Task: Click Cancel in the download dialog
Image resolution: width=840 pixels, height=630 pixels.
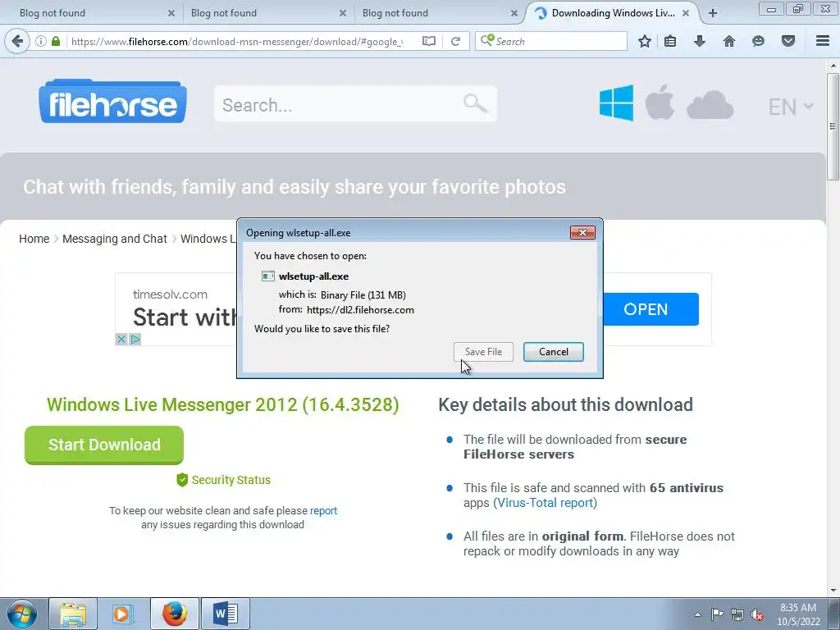Action: pyautogui.click(x=554, y=351)
